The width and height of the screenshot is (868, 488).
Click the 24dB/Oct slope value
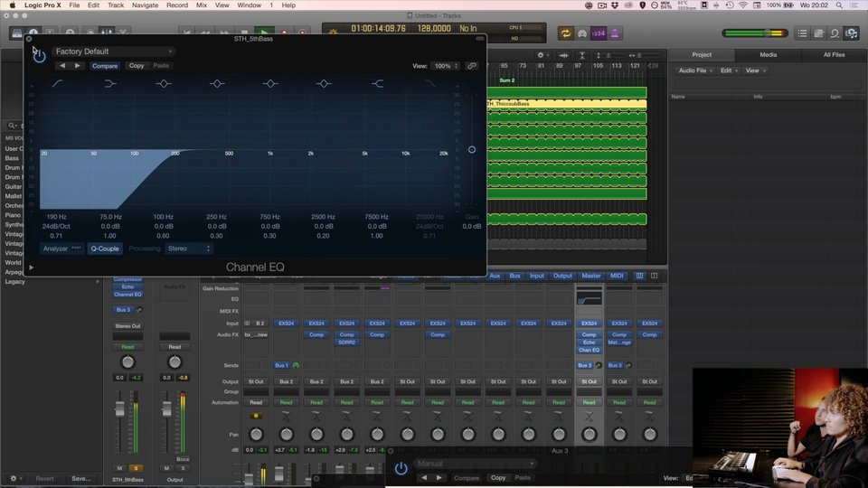[x=56, y=226]
